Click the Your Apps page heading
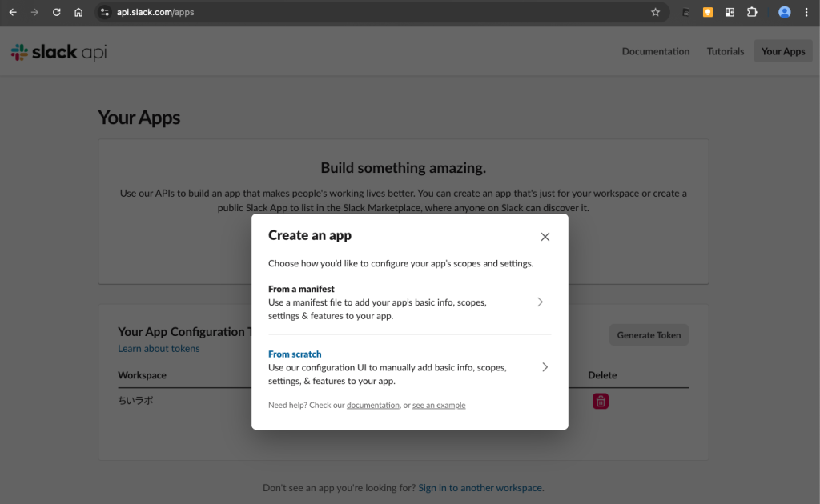This screenshot has width=820, height=504. tap(139, 118)
